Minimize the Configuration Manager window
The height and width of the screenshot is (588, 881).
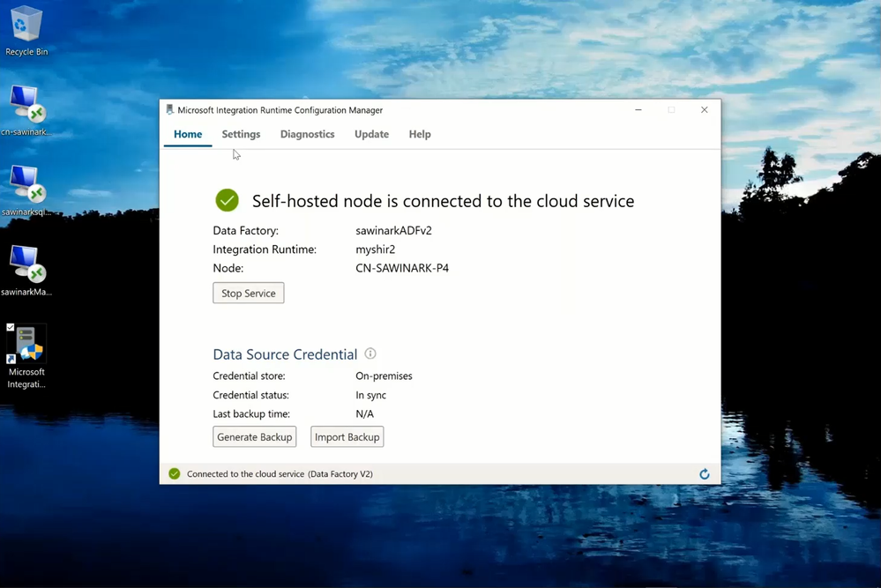pyautogui.click(x=638, y=110)
